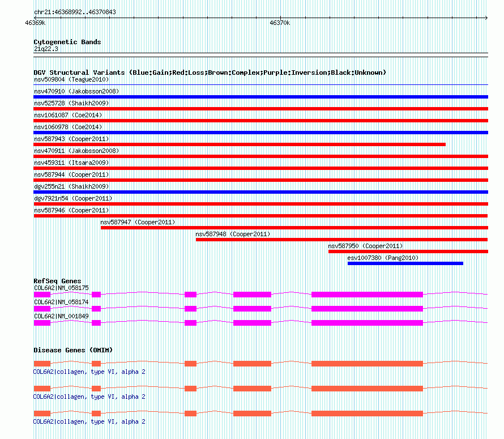
Task: Click the red bar beneath nsv587948 label
Action: [341, 240]
